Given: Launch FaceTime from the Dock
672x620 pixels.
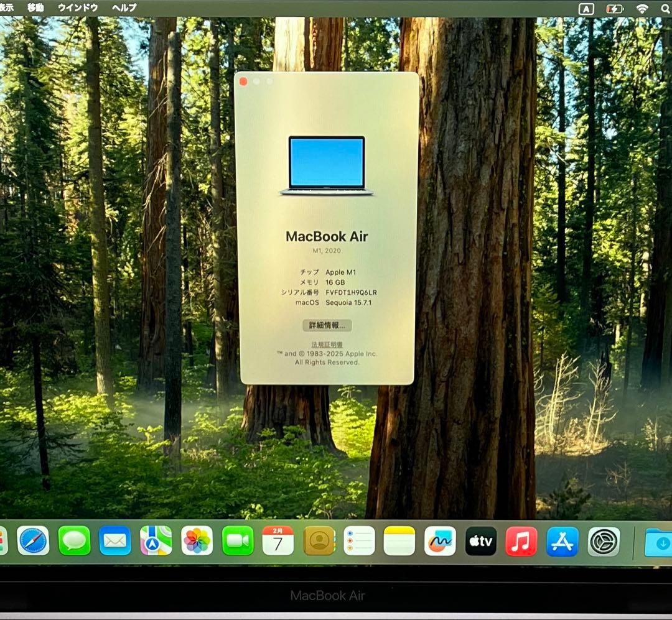Looking at the screenshot, I should coord(239,542).
